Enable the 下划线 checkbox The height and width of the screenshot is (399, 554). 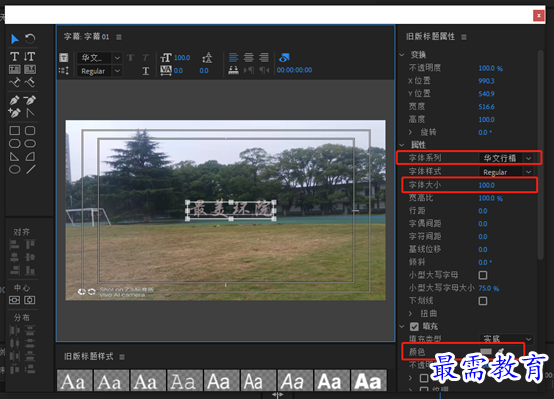coord(483,301)
